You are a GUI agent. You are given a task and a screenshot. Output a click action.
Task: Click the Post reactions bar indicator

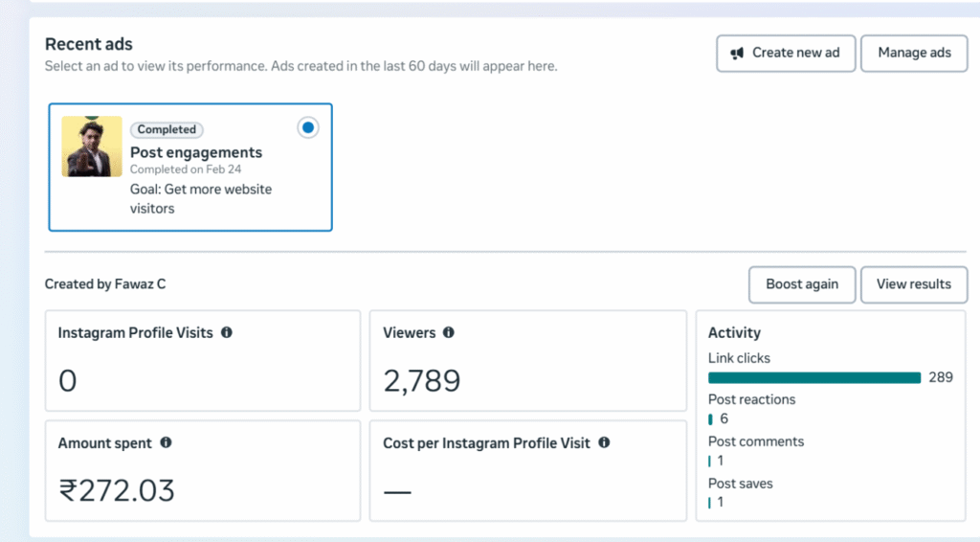710,418
